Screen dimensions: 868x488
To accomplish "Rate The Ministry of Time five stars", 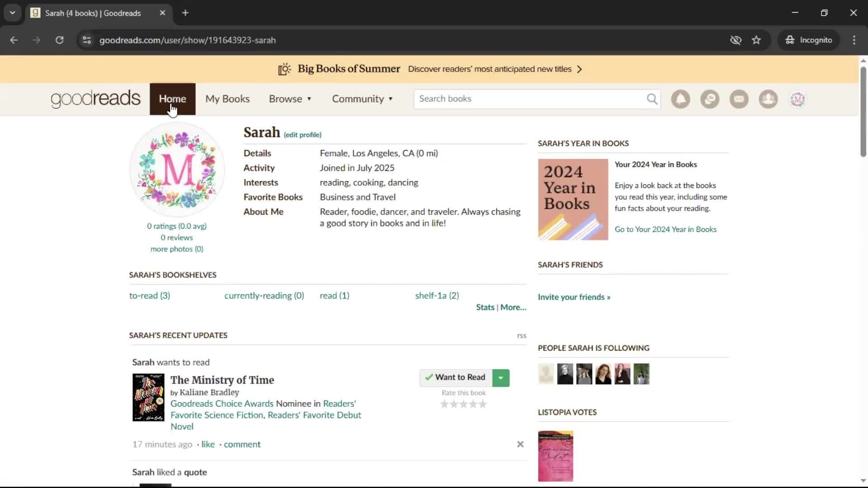I will 483,404.
